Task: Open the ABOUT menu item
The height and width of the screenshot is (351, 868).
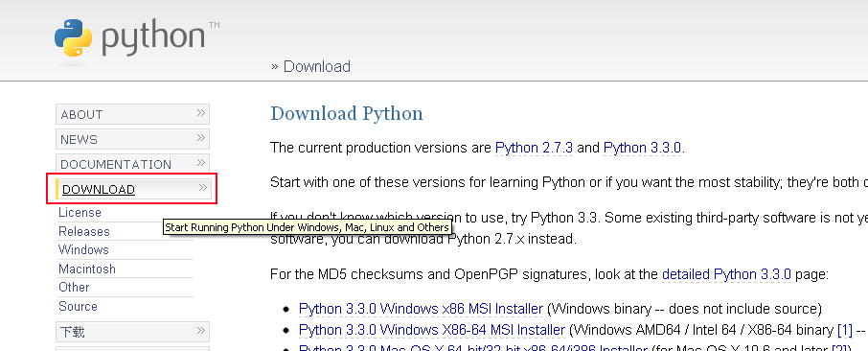Action: click(133, 114)
